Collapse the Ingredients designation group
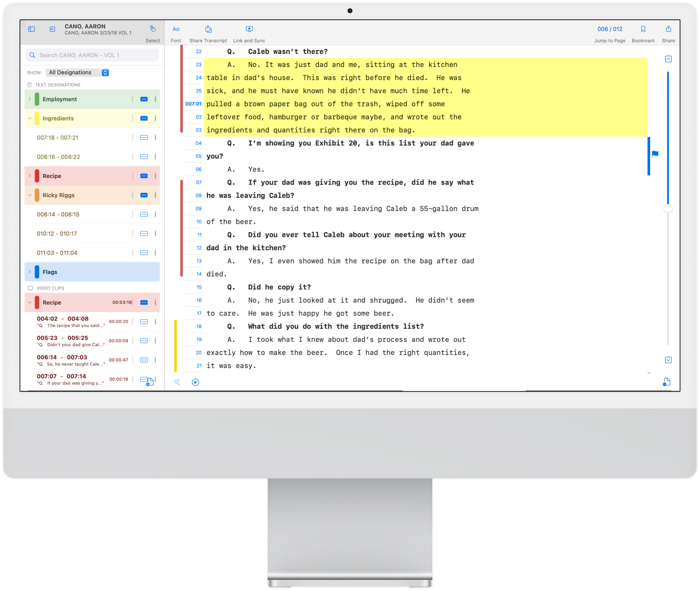700x591 pixels. pos(30,118)
